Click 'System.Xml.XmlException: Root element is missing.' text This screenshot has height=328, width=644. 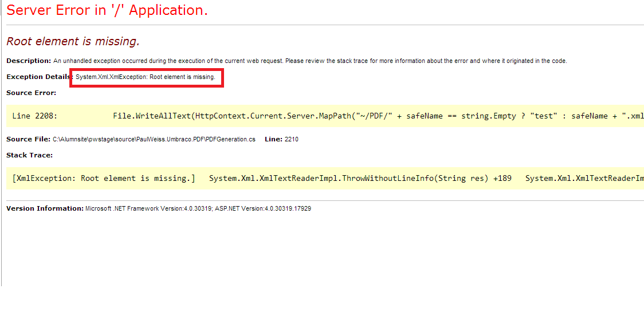click(146, 77)
